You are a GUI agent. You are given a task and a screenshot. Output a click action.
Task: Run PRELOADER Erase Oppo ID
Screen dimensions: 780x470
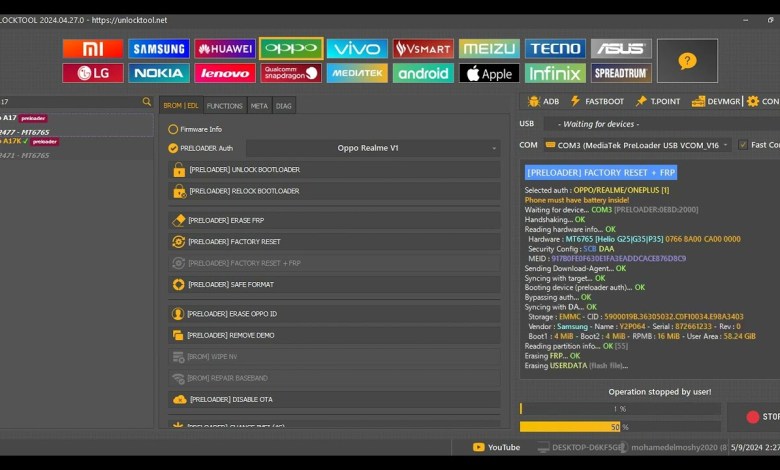[334, 314]
